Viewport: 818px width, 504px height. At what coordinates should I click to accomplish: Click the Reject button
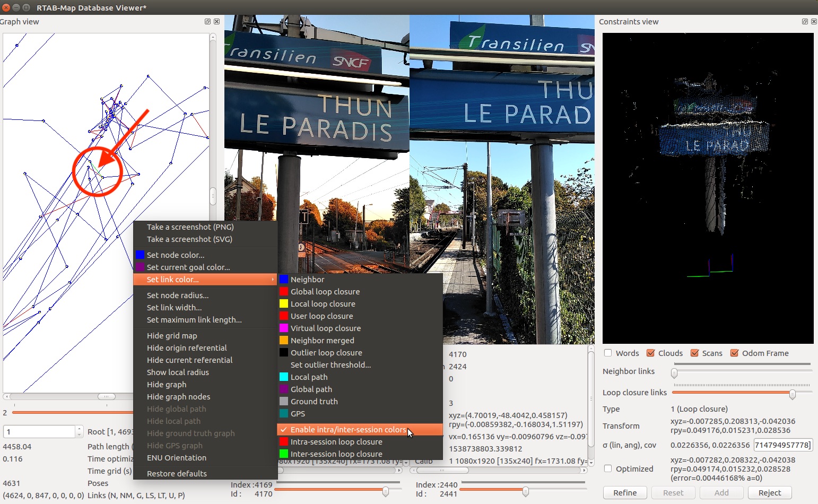(769, 493)
